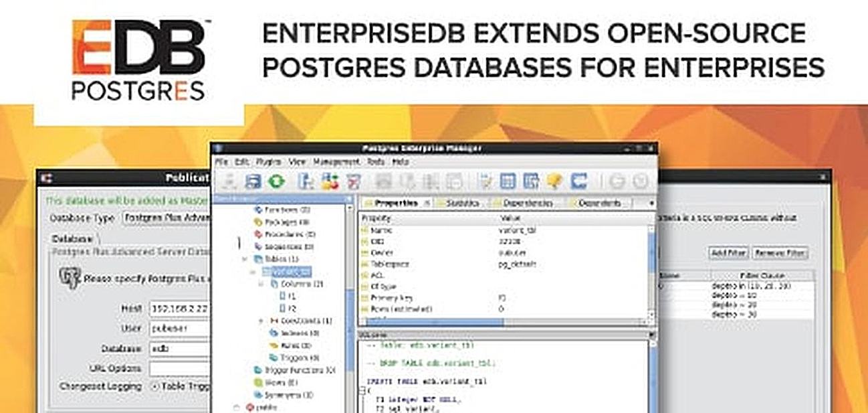
Task: Select column F1 in the tree
Action: pos(288,296)
